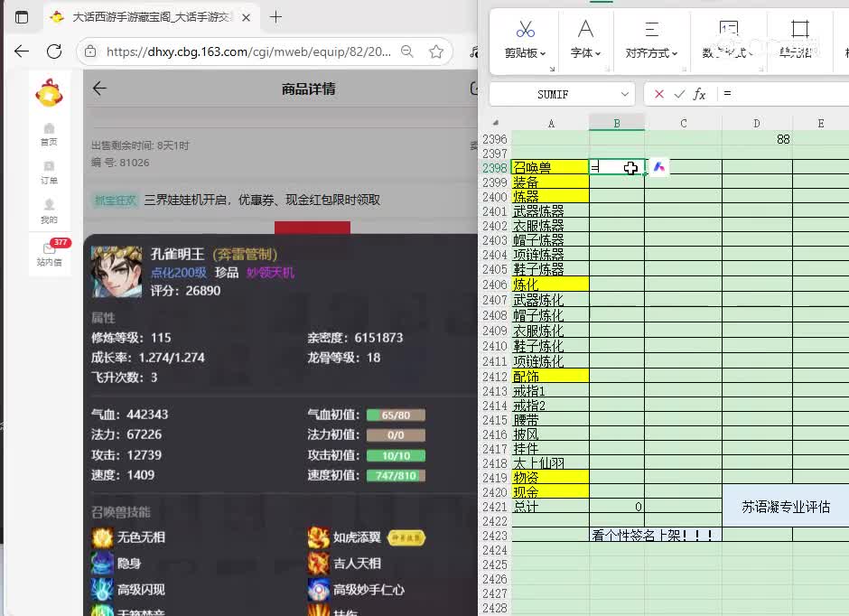Select the 装备 cell in column A
The width and height of the screenshot is (849, 616).
point(550,182)
